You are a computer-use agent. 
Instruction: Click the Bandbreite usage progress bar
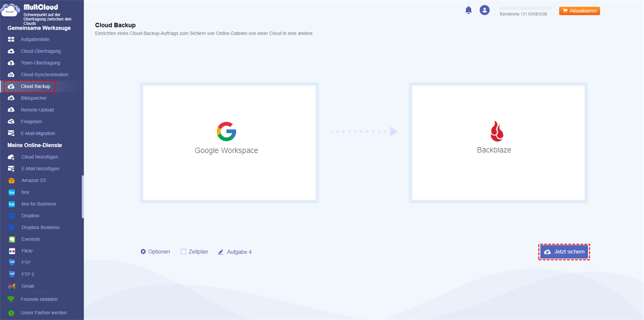point(525,9)
